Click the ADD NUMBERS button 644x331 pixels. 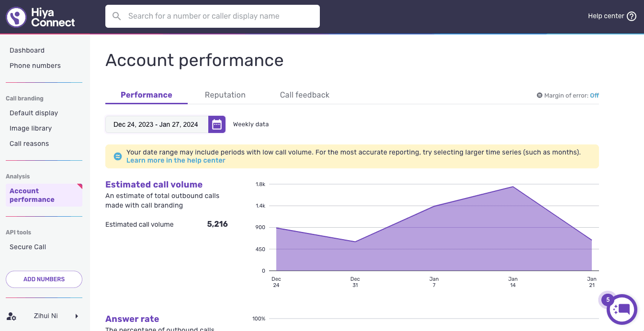[44, 279]
